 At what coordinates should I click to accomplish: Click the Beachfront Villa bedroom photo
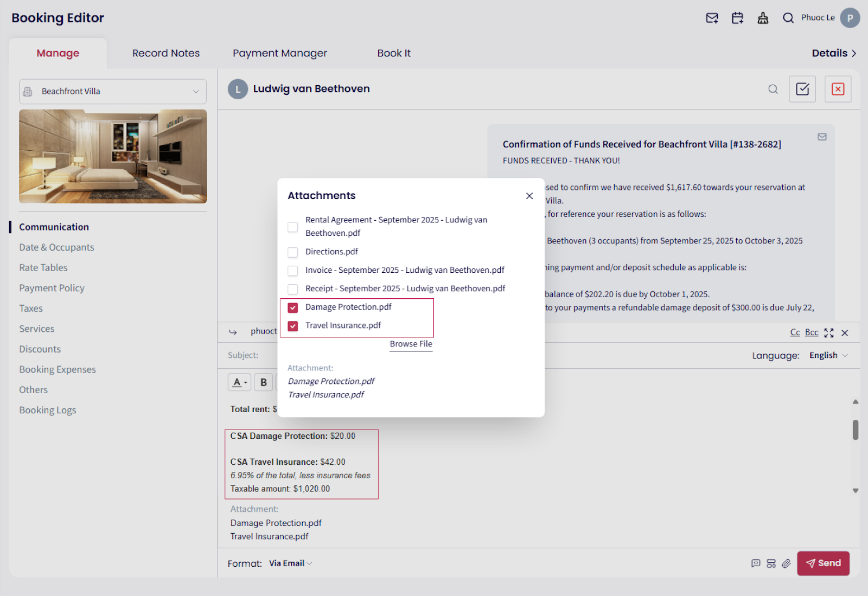click(x=113, y=156)
